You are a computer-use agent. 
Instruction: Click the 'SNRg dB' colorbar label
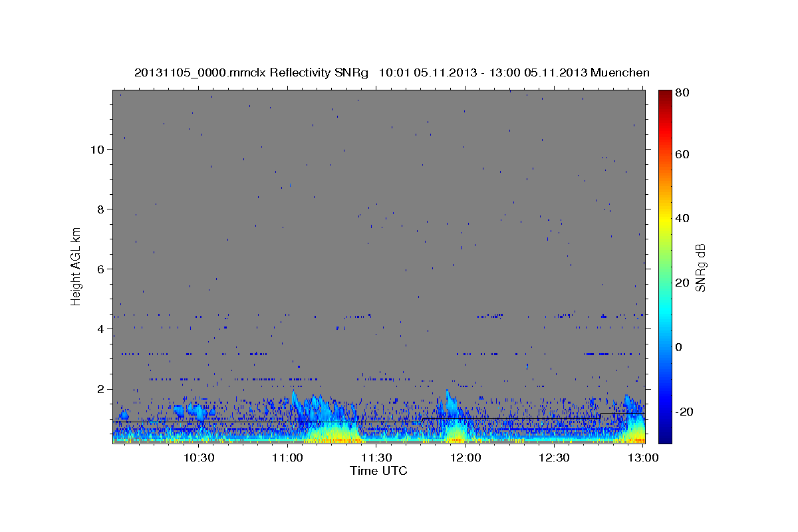700,267
